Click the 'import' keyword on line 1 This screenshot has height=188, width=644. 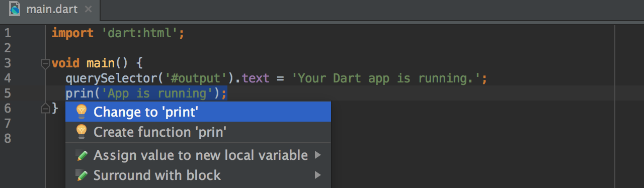(x=72, y=34)
